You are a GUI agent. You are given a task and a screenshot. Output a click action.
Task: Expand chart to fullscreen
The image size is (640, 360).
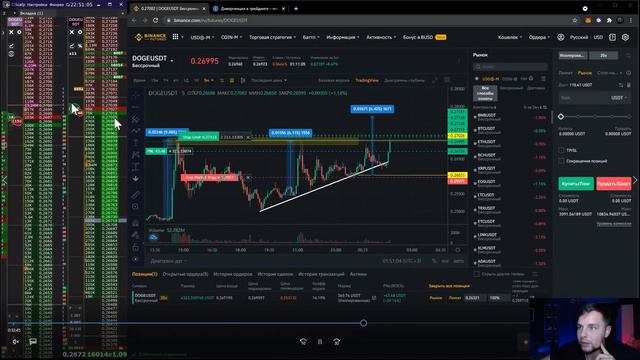pyautogui.click(x=434, y=80)
